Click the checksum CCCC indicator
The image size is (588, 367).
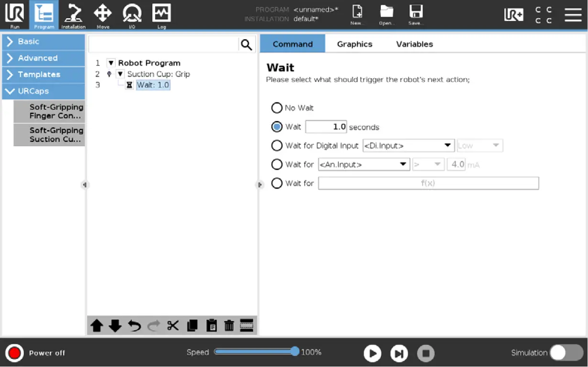543,15
